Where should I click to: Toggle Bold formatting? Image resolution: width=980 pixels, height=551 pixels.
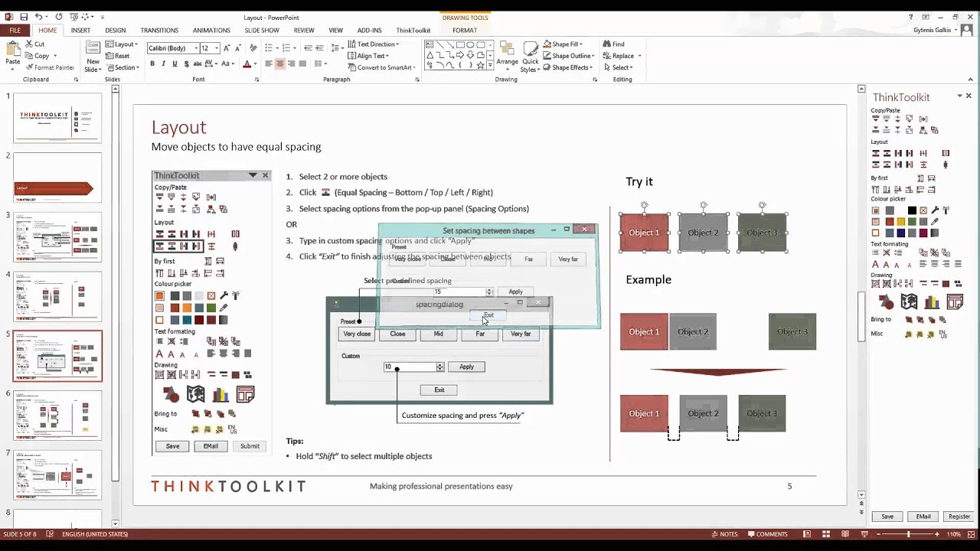click(x=152, y=64)
